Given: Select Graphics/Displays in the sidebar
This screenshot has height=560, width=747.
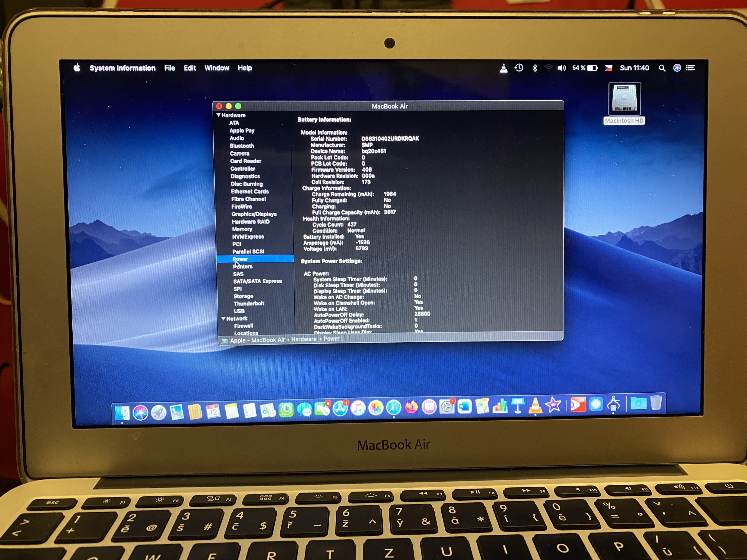Looking at the screenshot, I should 254,214.
